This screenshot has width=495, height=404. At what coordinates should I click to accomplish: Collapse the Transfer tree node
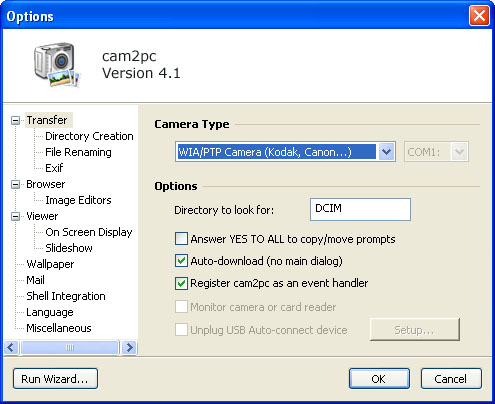15,120
